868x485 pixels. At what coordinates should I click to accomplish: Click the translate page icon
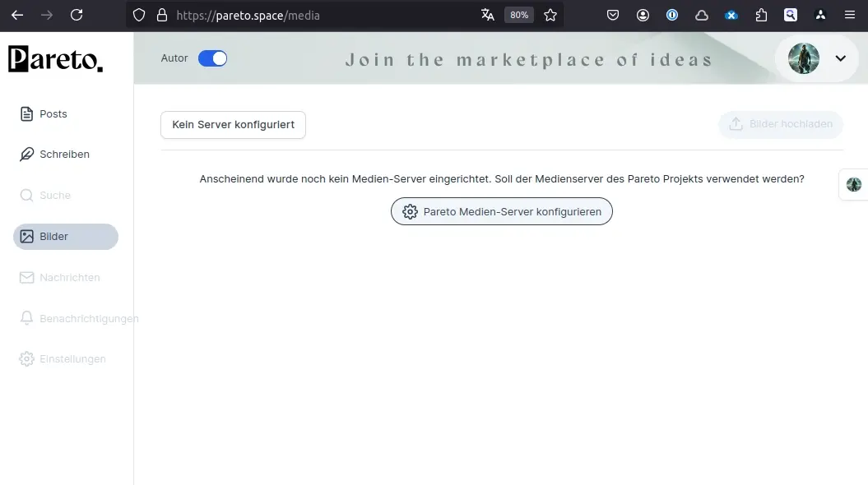click(x=488, y=15)
